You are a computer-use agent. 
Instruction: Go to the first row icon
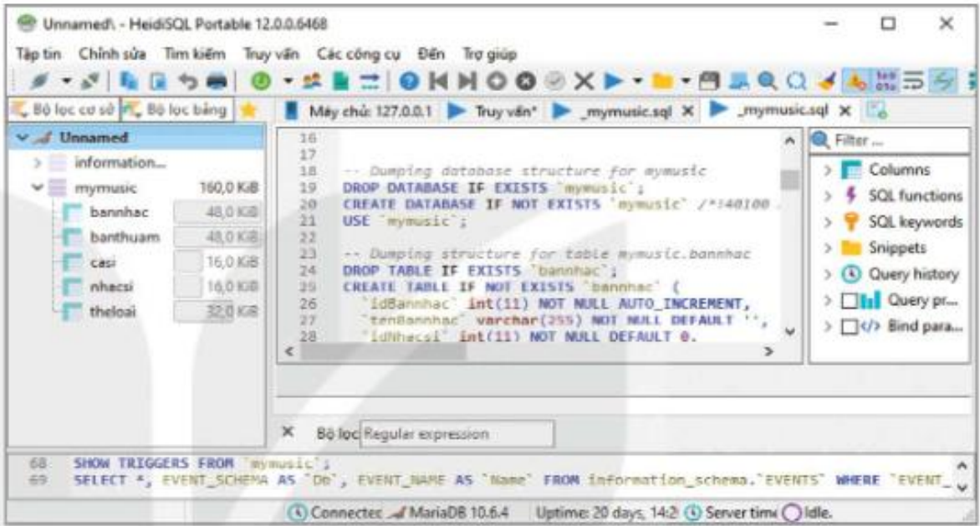coord(439,81)
